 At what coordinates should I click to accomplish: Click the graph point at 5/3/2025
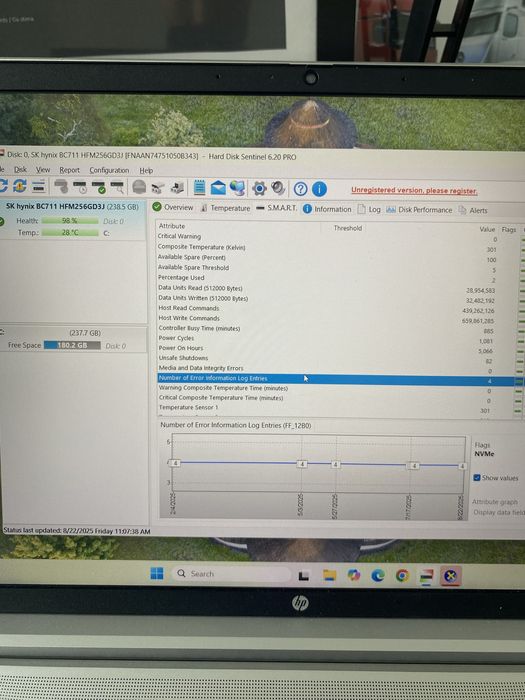click(302, 464)
